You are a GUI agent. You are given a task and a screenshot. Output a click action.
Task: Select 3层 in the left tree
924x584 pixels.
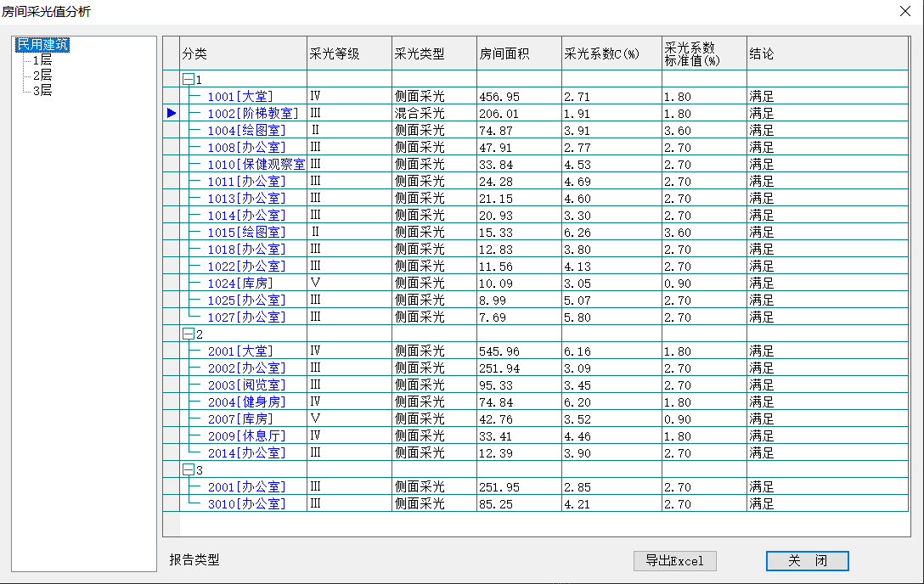(x=42, y=91)
